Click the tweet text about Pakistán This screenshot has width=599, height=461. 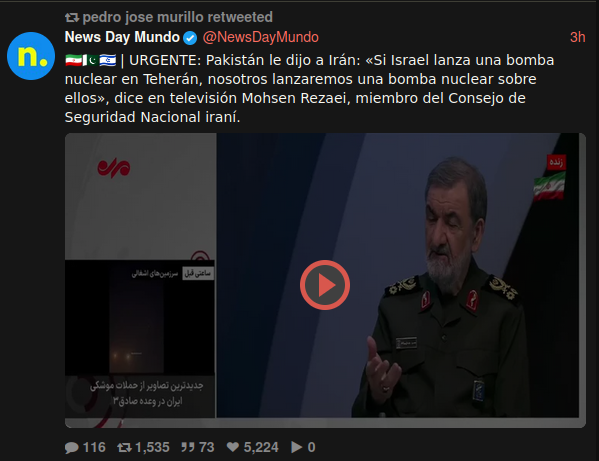click(309, 89)
